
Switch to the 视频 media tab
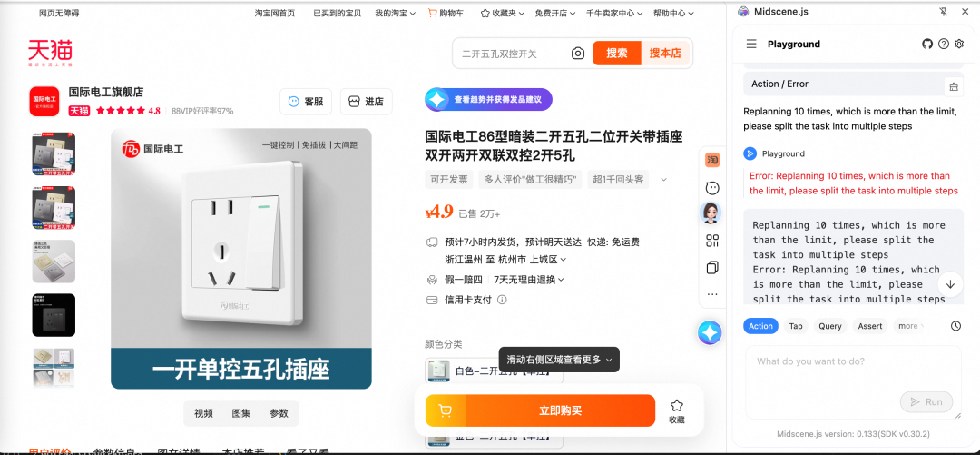coord(203,413)
